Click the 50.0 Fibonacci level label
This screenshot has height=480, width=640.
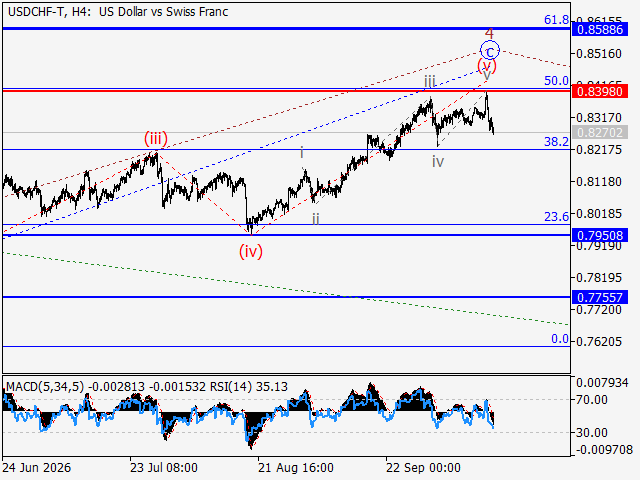click(x=556, y=80)
